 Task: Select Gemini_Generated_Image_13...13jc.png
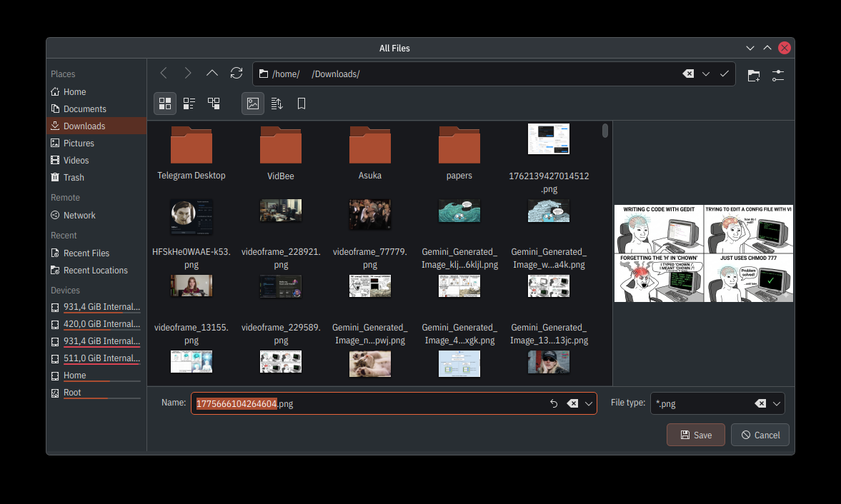pos(549,310)
